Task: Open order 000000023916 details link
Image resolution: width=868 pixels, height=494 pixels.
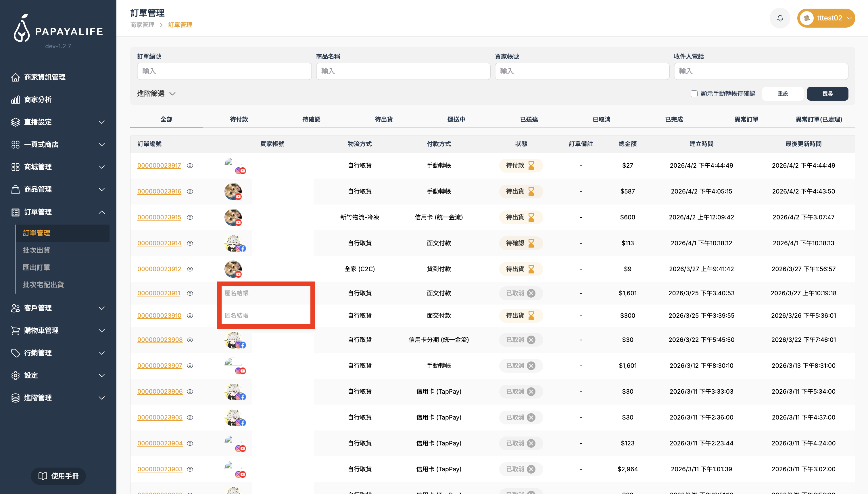Action: (159, 191)
